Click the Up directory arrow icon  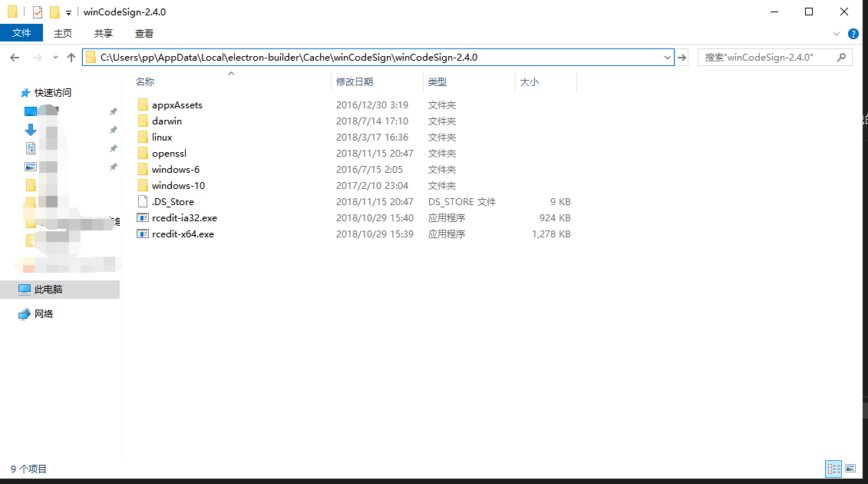71,58
